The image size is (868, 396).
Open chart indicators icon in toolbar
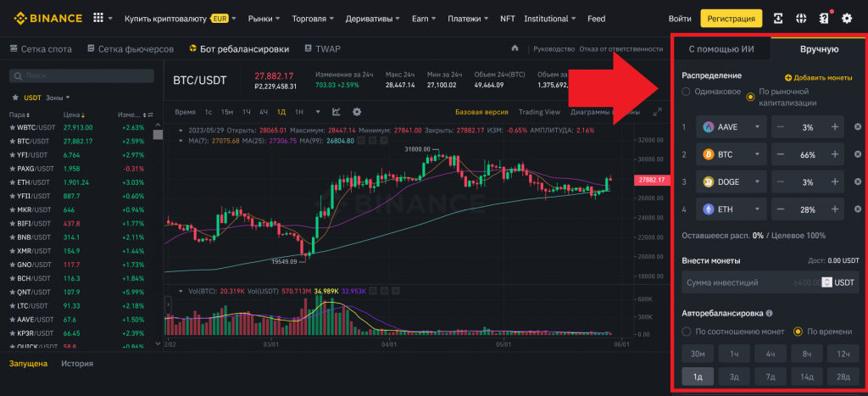click(336, 112)
